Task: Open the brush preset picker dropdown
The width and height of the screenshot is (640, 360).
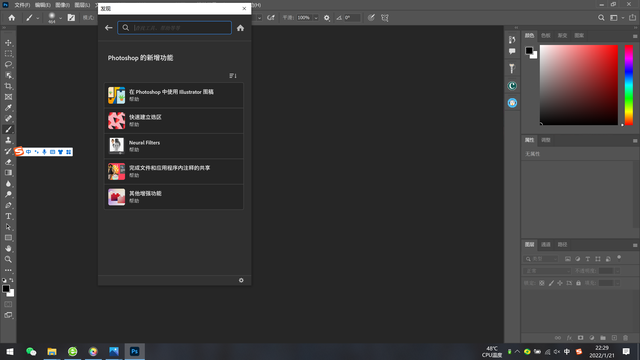Action: point(60,18)
